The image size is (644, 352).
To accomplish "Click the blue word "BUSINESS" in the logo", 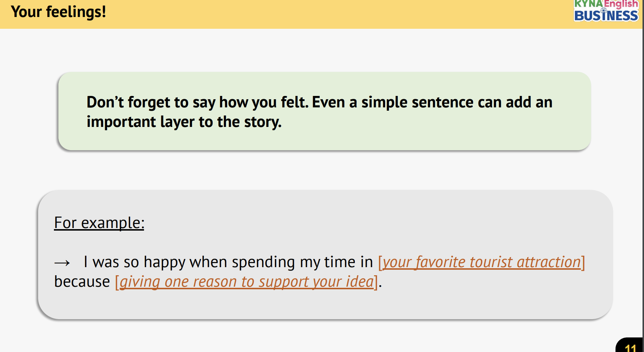I will point(606,16).
